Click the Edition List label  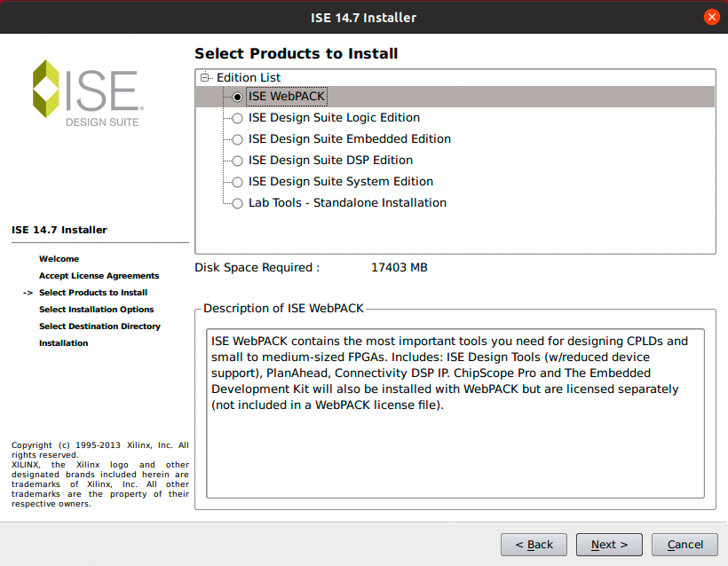249,77
